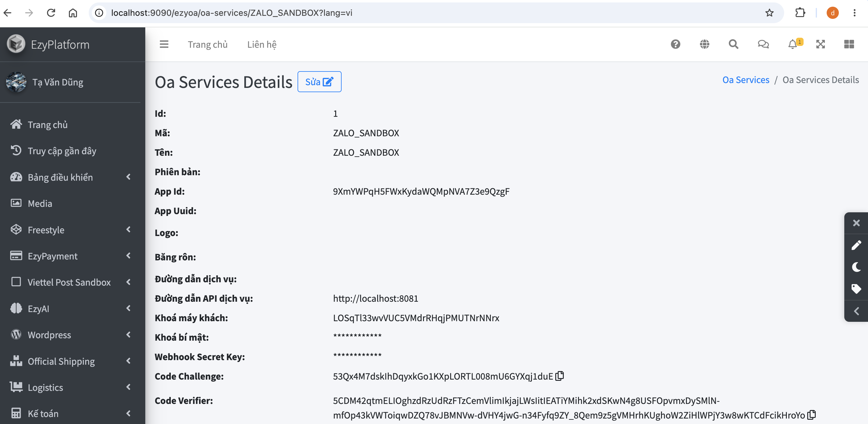868x424 pixels.
Task: Click the ZALO_SANDBOX value beside Mã
Action: click(x=366, y=133)
